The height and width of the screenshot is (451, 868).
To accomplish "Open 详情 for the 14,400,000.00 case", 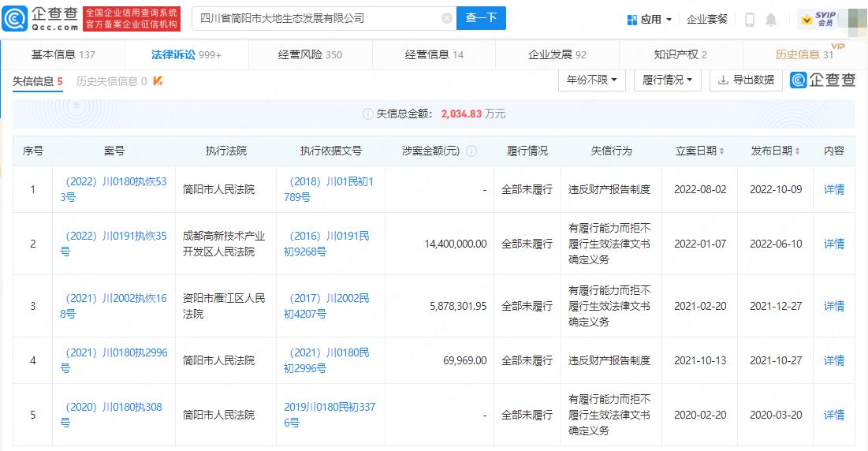I will (x=833, y=244).
